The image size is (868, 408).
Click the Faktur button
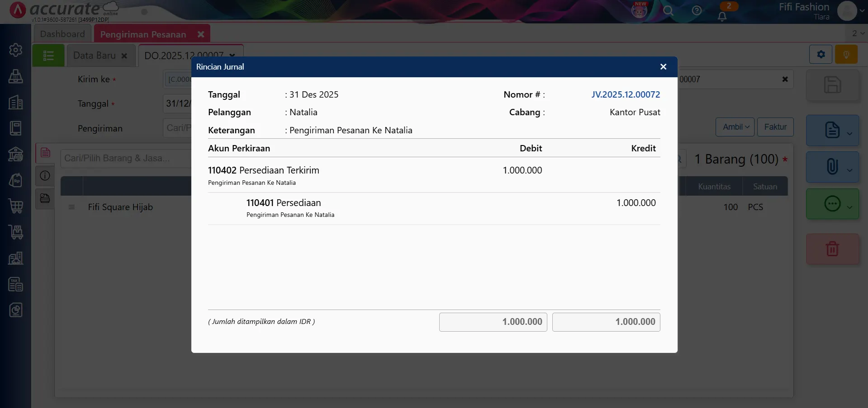pos(775,127)
